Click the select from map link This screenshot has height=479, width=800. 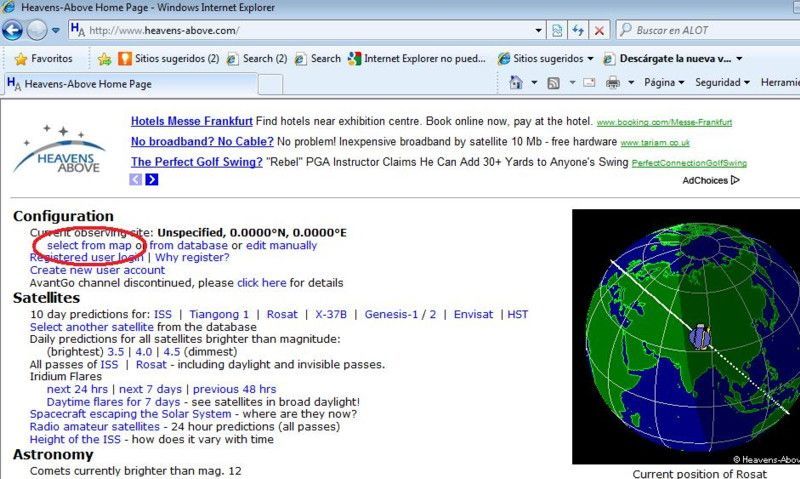tap(89, 245)
